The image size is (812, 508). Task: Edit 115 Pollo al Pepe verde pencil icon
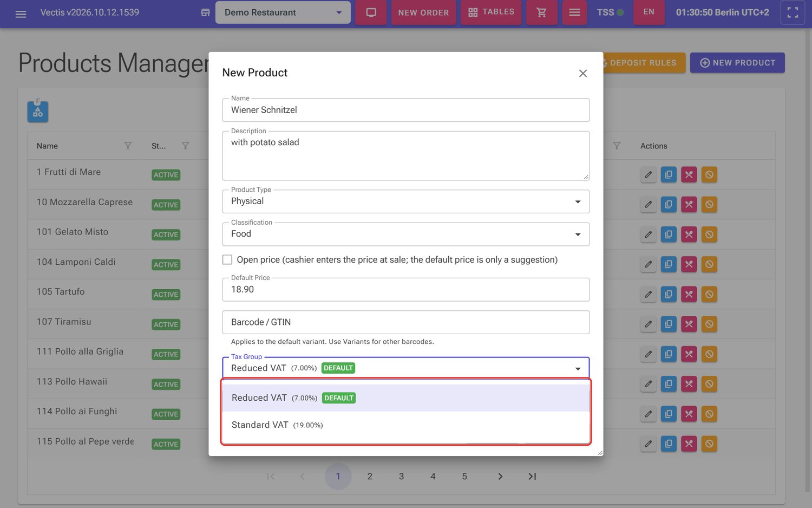click(x=648, y=444)
